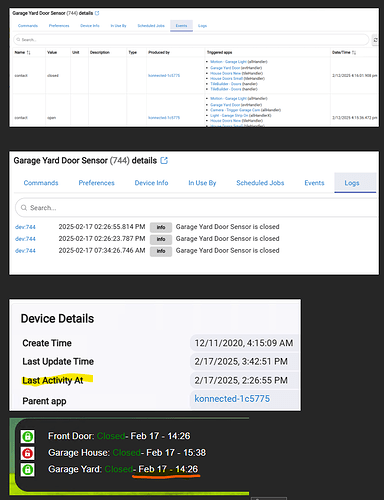Click the green lock icon for Front Door

(28, 436)
